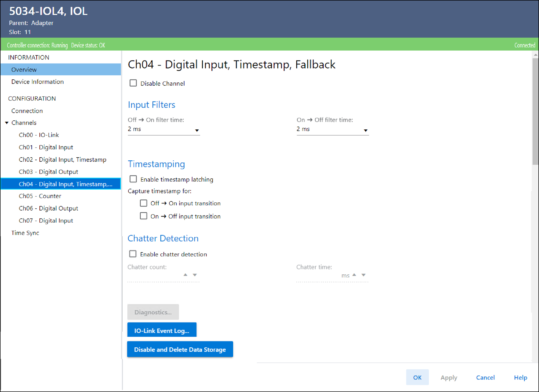Screen dimensions: 539x392
Task: Click chatter count increment arrow
Action: click(x=185, y=275)
